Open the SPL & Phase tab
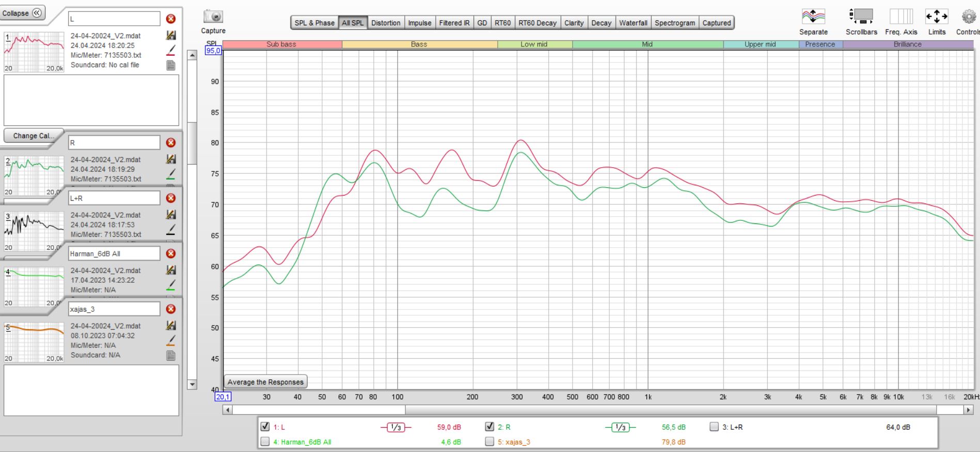This screenshot has height=452, width=980. [314, 23]
